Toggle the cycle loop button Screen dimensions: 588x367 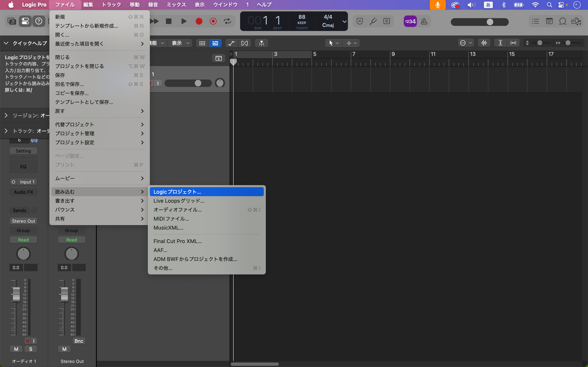pyautogui.click(x=227, y=21)
